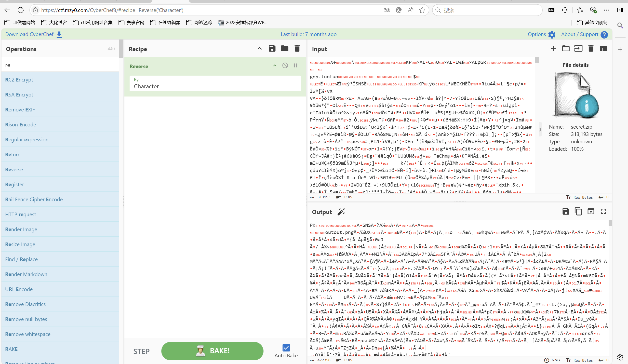Open the ctf常用网址合集 bookmark folder
This screenshot has width=628, height=364.
click(93, 22)
